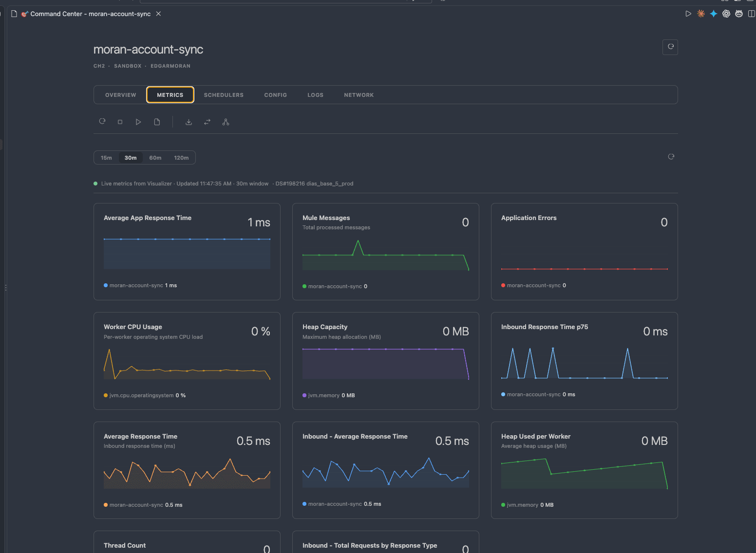This screenshot has height=553, width=756.
Task: Select the 30m time window
Action: [131, 158]
